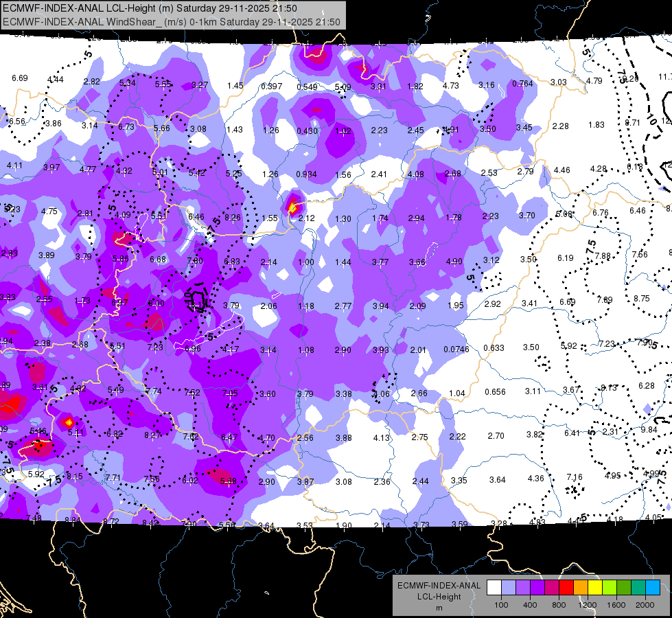Click the wind shear value 4.90
Image resolution: width=672 pixels, height=618 pixels.
[x=454, y=261]
